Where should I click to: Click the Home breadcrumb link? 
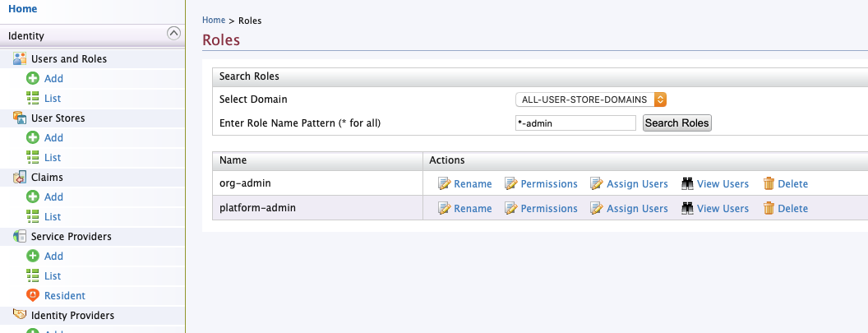click(214, 20)
